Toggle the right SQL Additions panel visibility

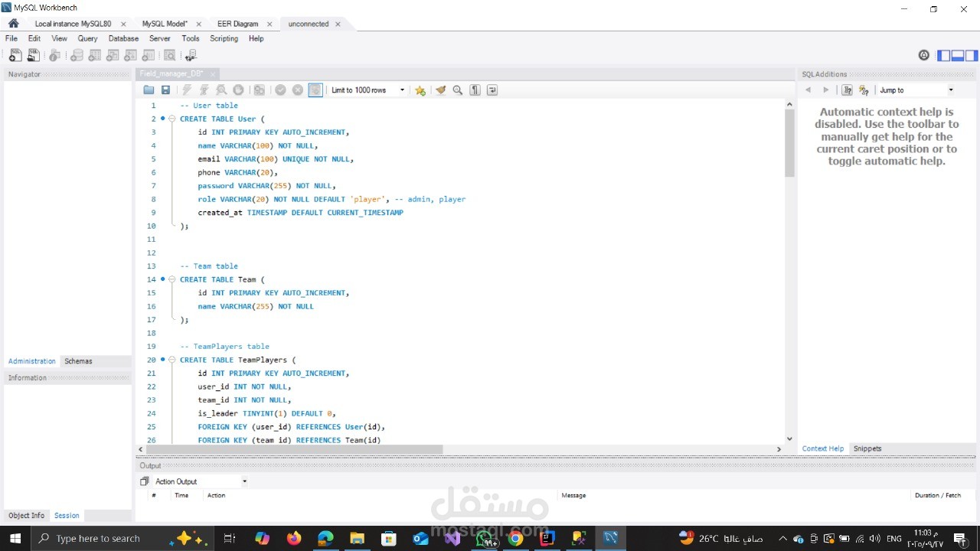(x=972, y=55)
